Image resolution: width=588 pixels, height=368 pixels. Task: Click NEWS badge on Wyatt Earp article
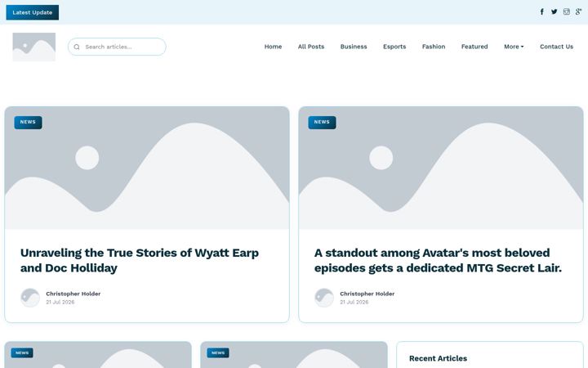(28, 123)
